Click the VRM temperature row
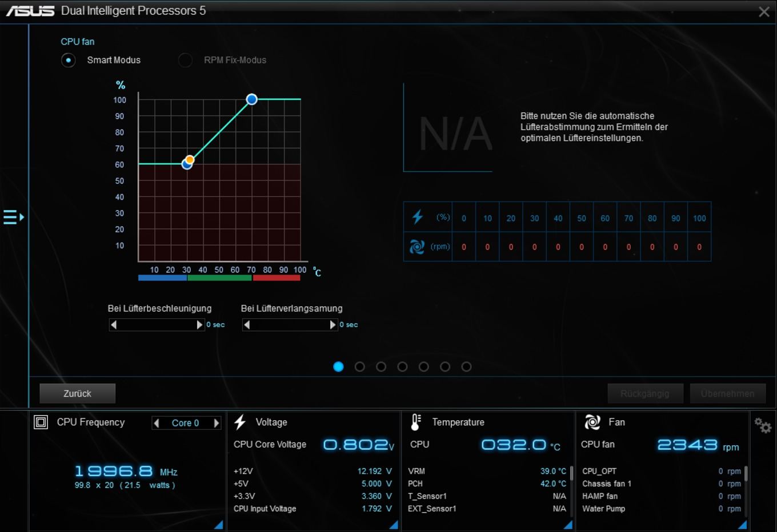 (487, 471)
